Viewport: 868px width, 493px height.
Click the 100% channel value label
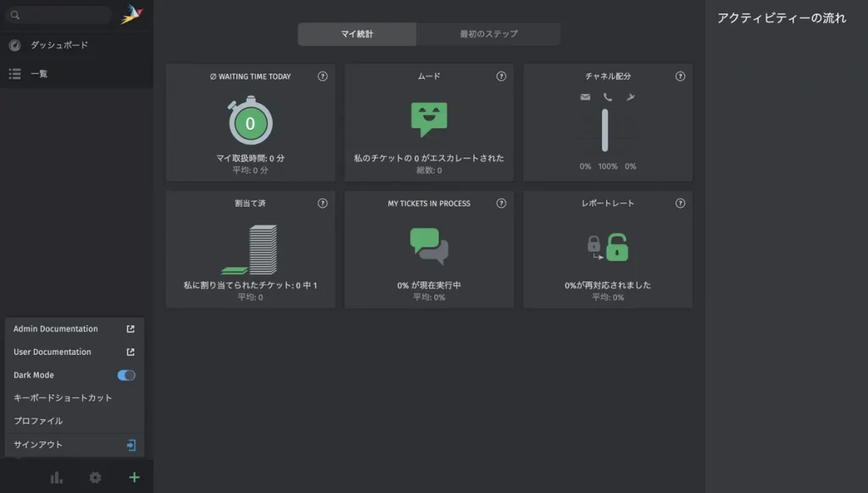608,167
